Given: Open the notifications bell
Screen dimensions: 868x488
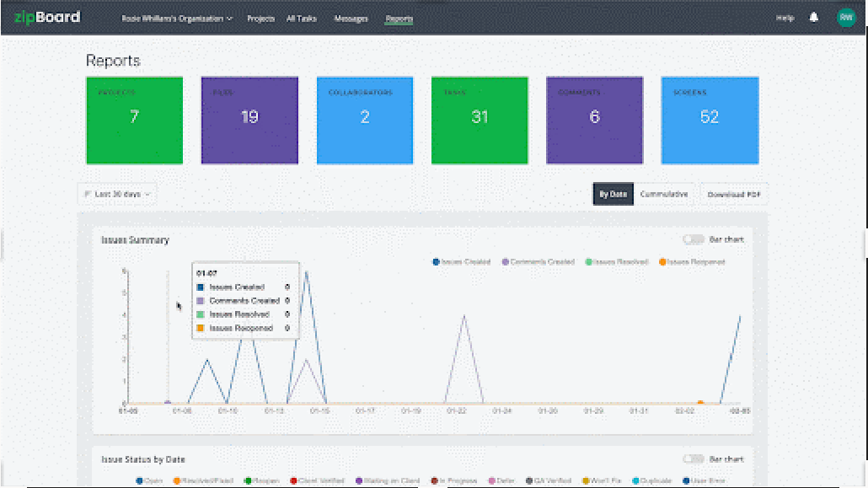Looking at the screenshot, I should point(814,18).
